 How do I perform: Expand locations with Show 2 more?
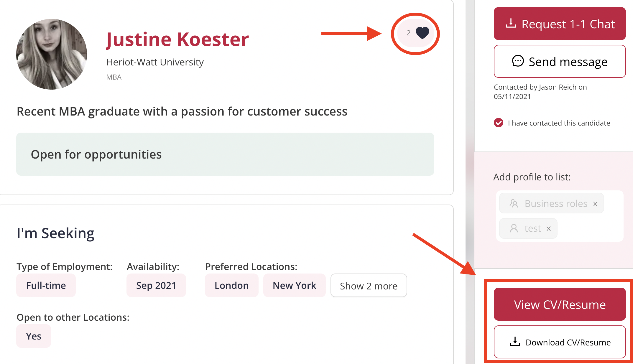pos(369,286)
